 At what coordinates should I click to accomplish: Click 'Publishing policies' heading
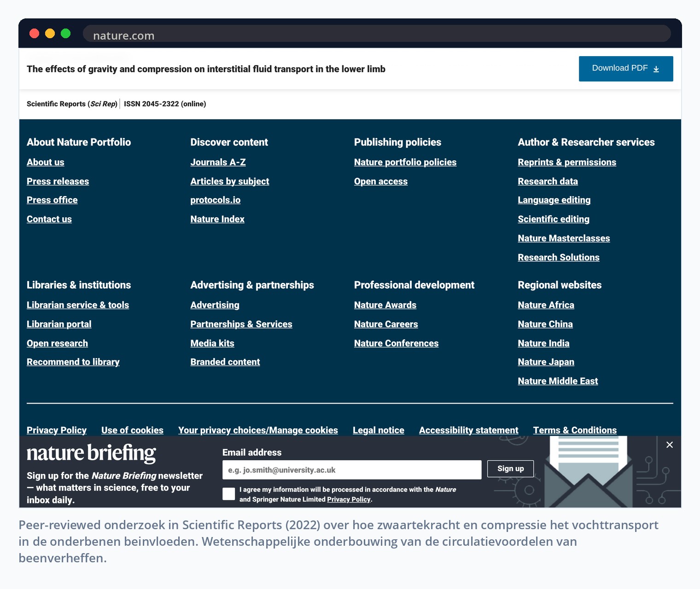pyautogui.click(x=397, y=142)
